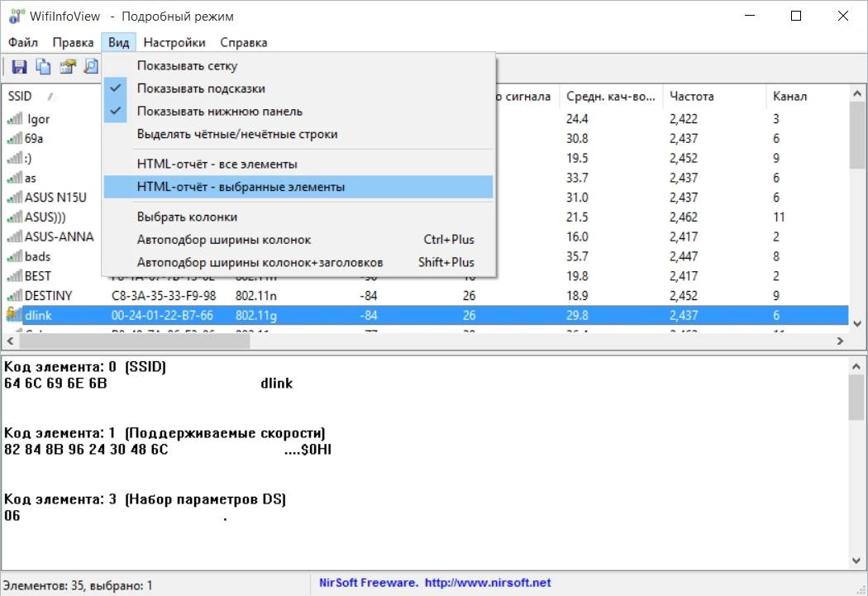Viewport: 868px width, 596px height.
Task: Click the WifiInfoView title bar icon
Action: 16,16
